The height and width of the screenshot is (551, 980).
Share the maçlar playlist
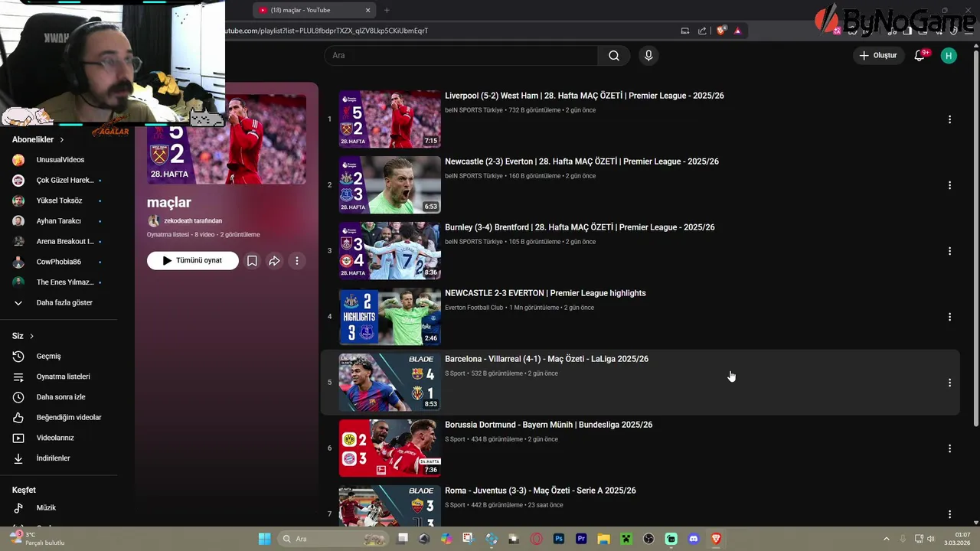274,261
